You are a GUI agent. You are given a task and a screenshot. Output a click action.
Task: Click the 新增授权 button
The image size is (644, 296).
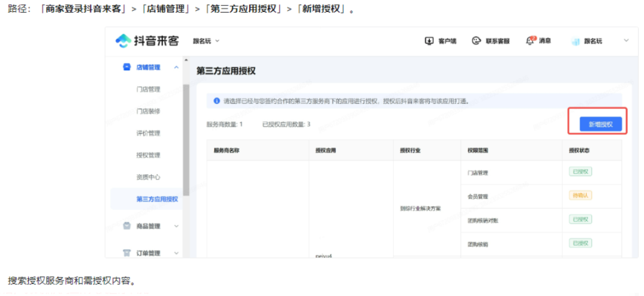[600, 124]
